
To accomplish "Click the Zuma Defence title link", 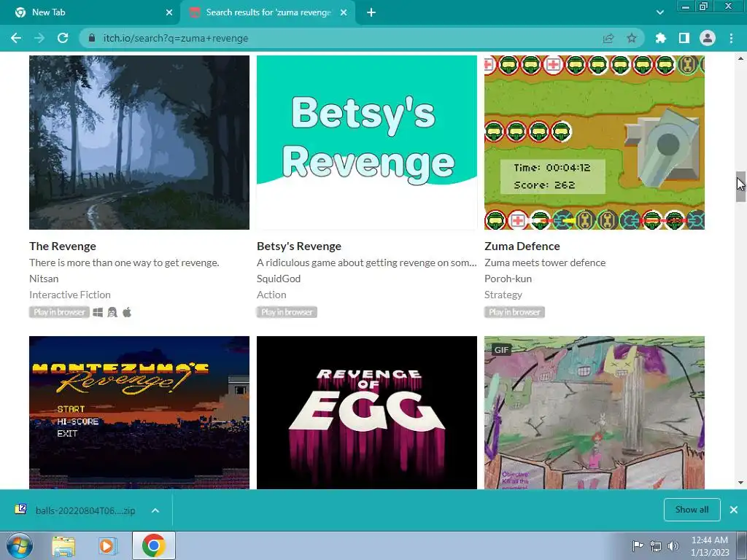I will click(x=522, y=246).
